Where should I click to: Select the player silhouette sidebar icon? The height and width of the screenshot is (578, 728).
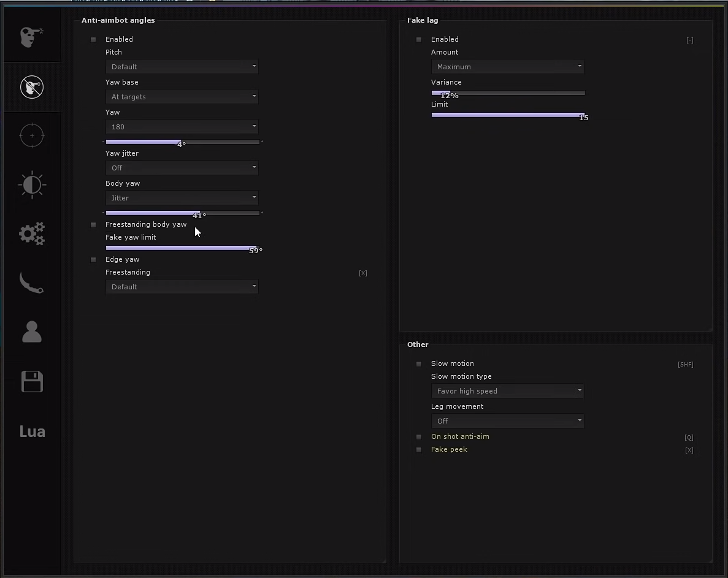click(32, 332)
